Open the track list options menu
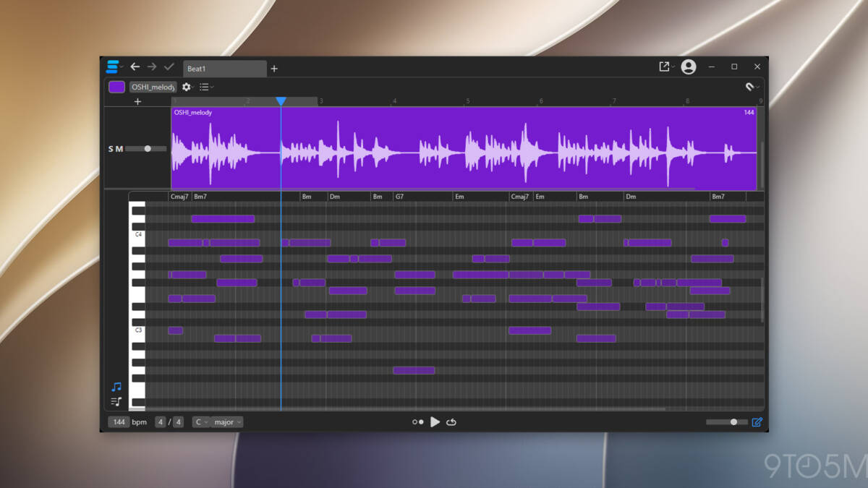 point(205,87)
